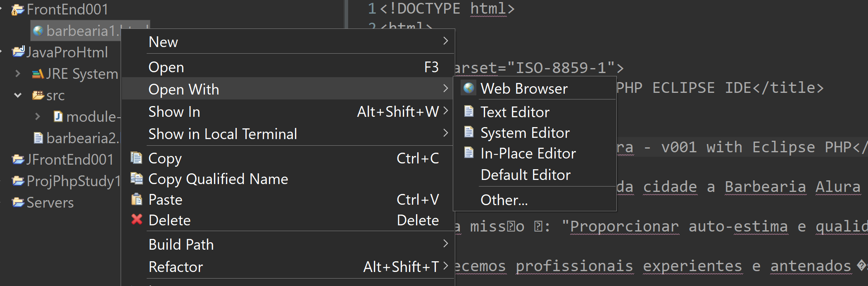Click the Copy icon in context menu
This screenshot has width=868, height=286.
[x=136, y=158]
